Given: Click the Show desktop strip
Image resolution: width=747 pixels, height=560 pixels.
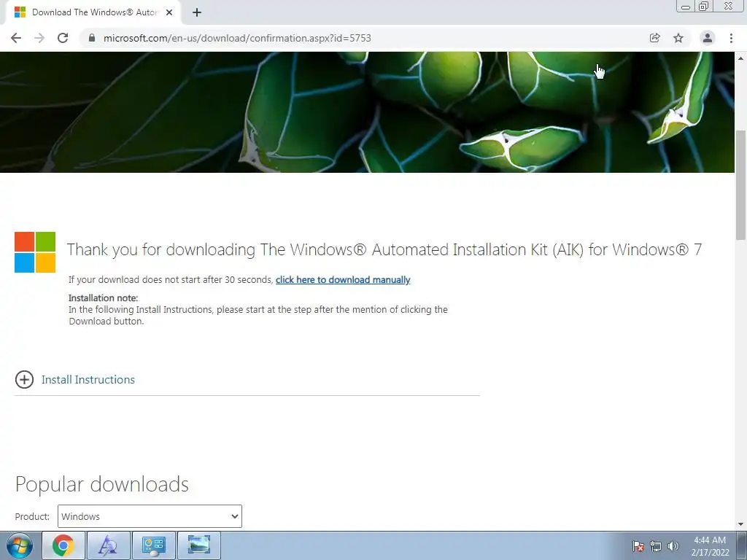Looking at the screenshot, I should click(742, 545).
